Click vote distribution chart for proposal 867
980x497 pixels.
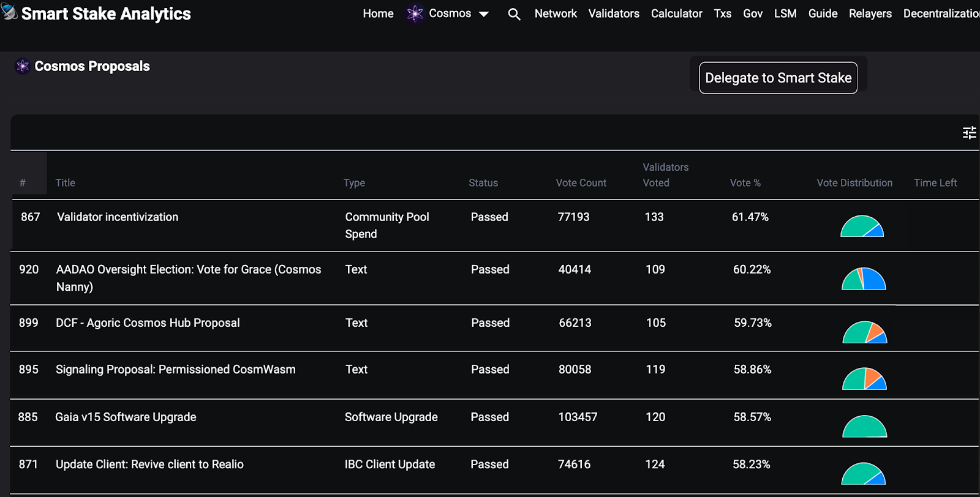click(862, 226)
